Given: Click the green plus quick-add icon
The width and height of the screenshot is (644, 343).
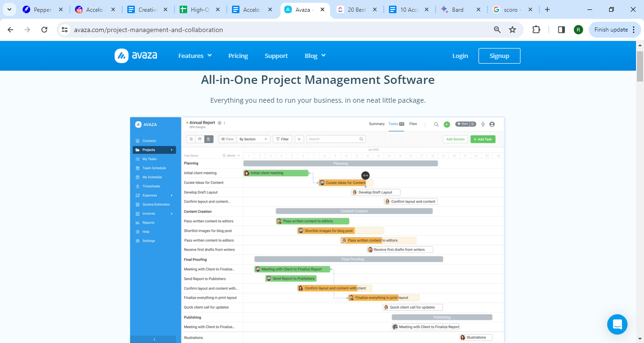Looking at the screenshot, I should pyautogui.click(x=447, y=124).
